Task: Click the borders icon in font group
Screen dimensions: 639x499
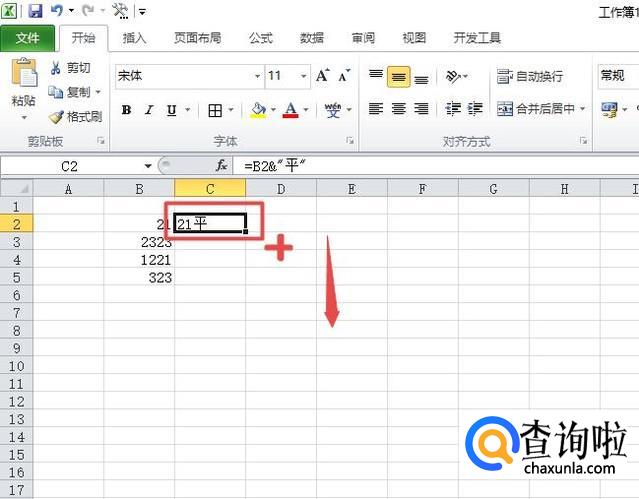Action: pyautogui.click(x=215, y=110)
